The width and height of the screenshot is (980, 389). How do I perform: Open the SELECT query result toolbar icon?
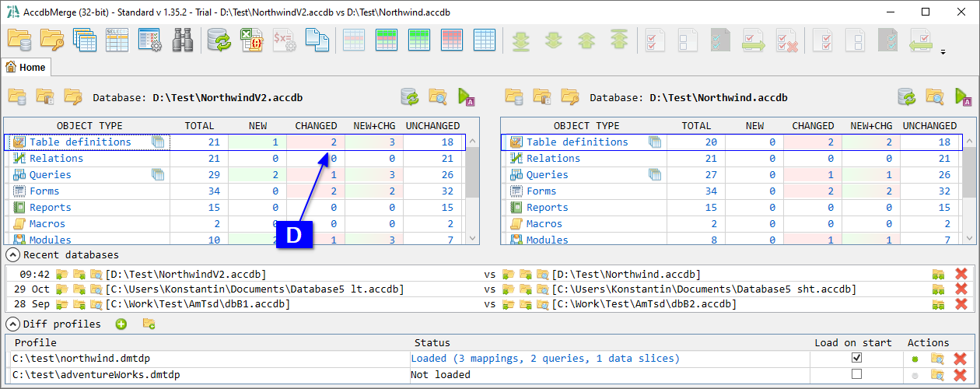tap(117, 40)
